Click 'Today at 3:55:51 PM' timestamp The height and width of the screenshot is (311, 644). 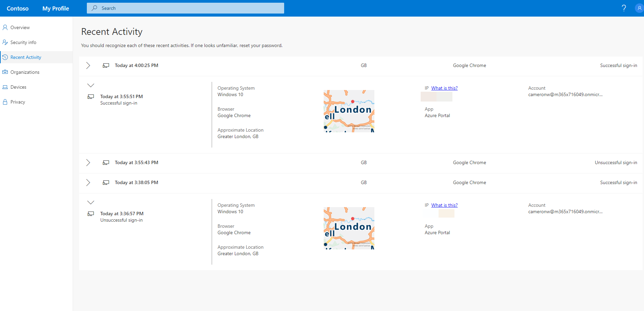click(122, 96)
